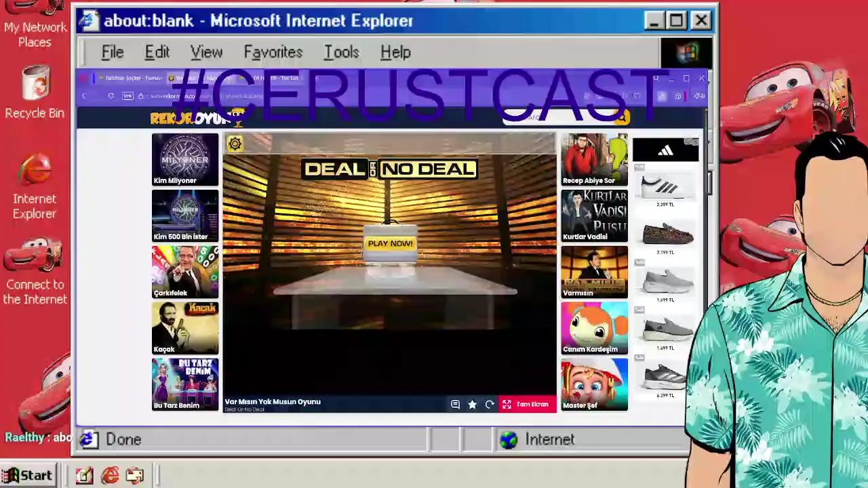Screen dimensions: 868x488
Task: Click the Windows flag logo in IE toolbar
Action: pyautogui.click(x=686, y=52)
